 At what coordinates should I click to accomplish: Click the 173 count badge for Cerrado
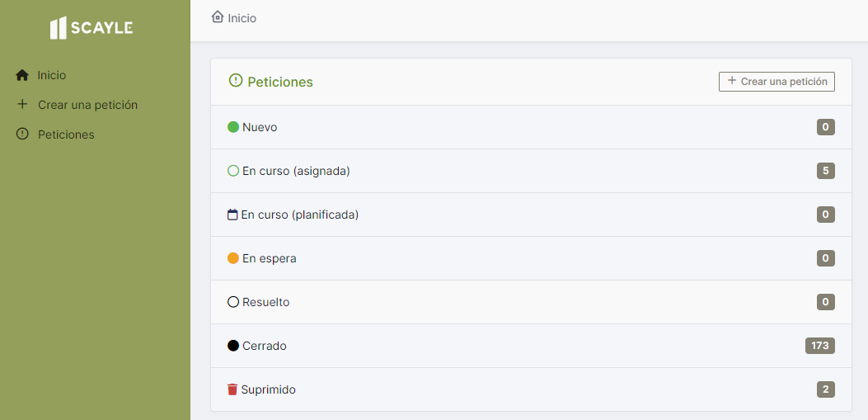pyautogui.click(x=819, y=346)
